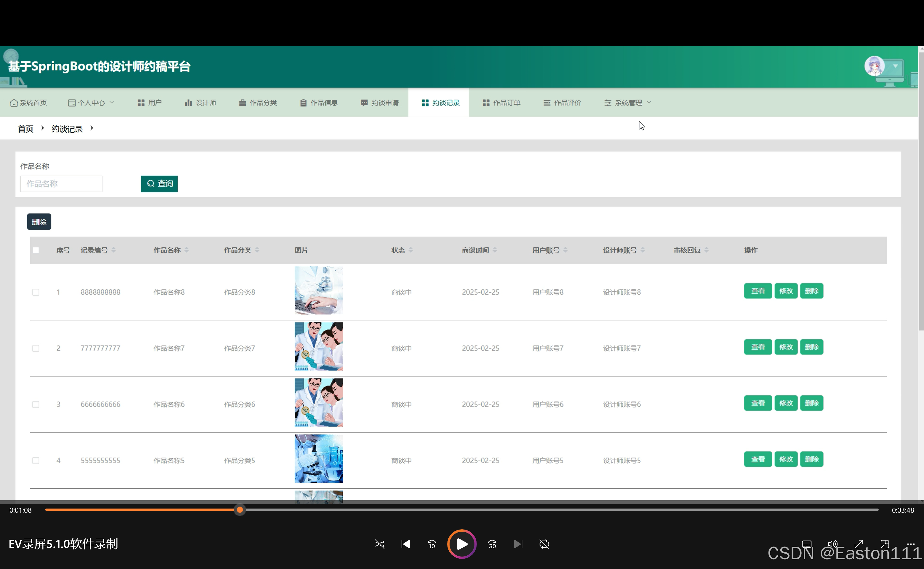This screenshot has height=569, width=924.
Task: Rewind 10 seconds icon
Action: [x=431, y=544]
